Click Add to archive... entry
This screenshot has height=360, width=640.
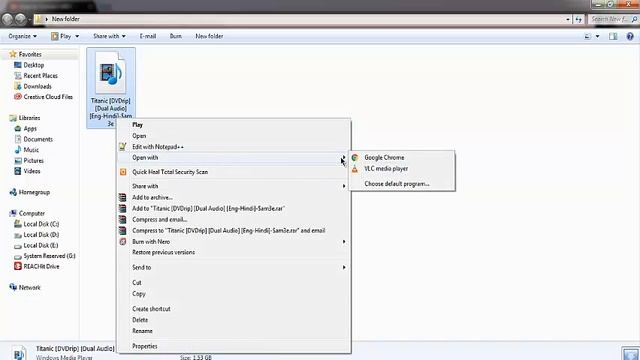tap(233, 197)
